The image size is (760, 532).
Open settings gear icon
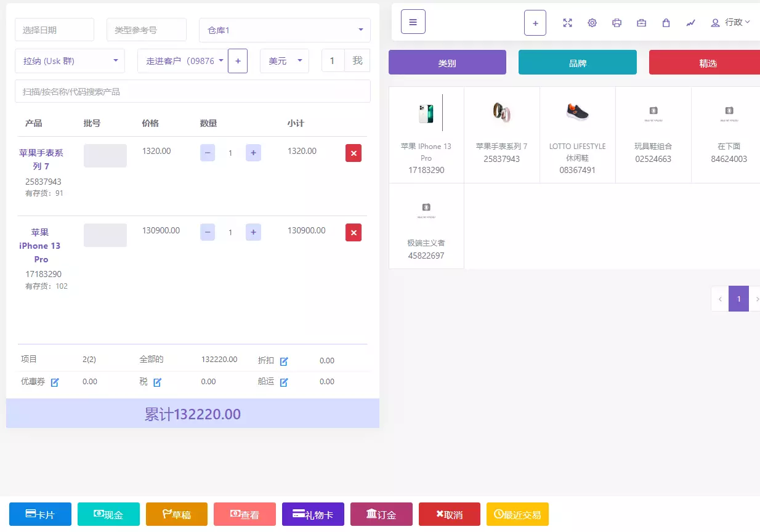tap(592, 23)
